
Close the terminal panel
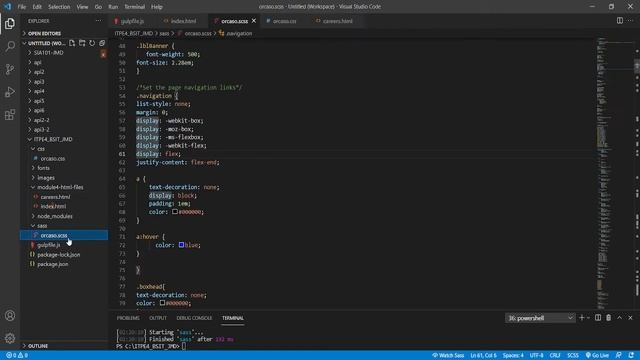[630, 318]
